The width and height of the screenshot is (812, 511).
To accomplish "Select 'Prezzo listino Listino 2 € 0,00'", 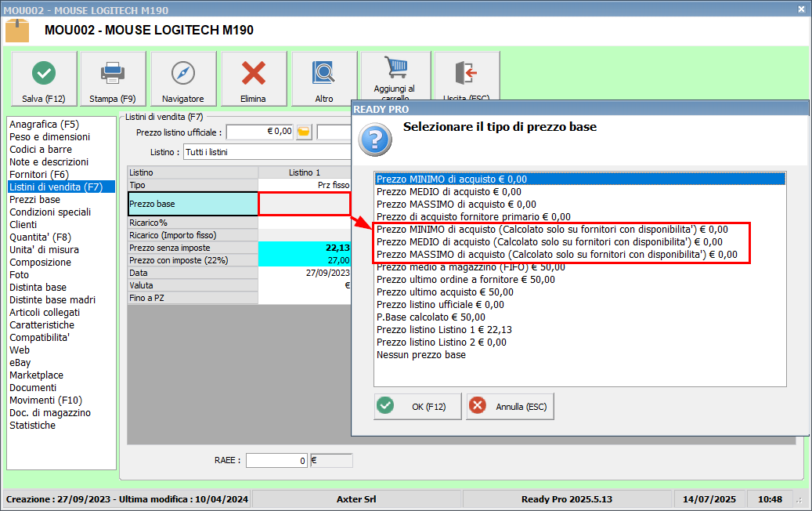I will [580, 342].
